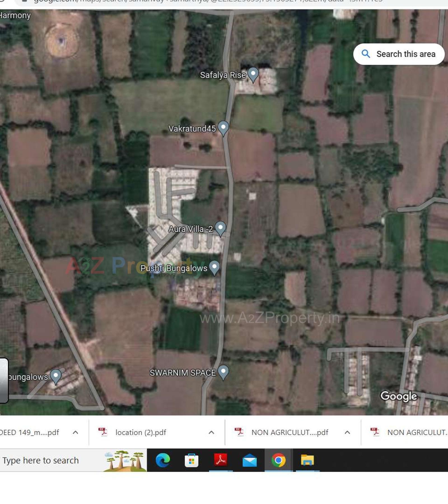Open the downloaded location (2).pdf file
Image resolution: width=448 pixels, height=504 pixels.
point(141,432)
